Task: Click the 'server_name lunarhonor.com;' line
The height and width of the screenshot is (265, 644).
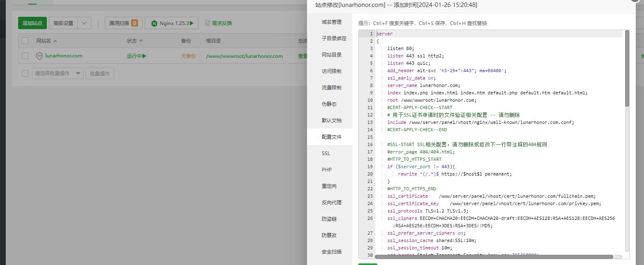Action: pos(423,85)
